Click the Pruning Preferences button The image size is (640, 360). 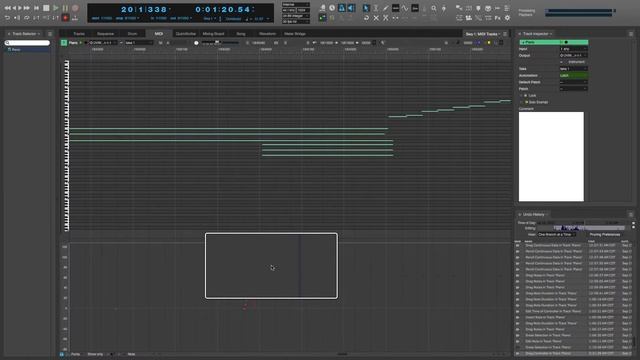(x=605, y=235)
